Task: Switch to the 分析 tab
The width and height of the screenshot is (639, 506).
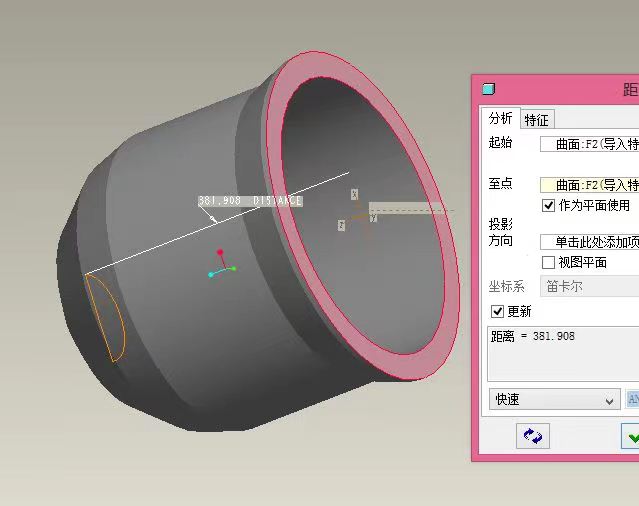Action: (x=500, y=118)
